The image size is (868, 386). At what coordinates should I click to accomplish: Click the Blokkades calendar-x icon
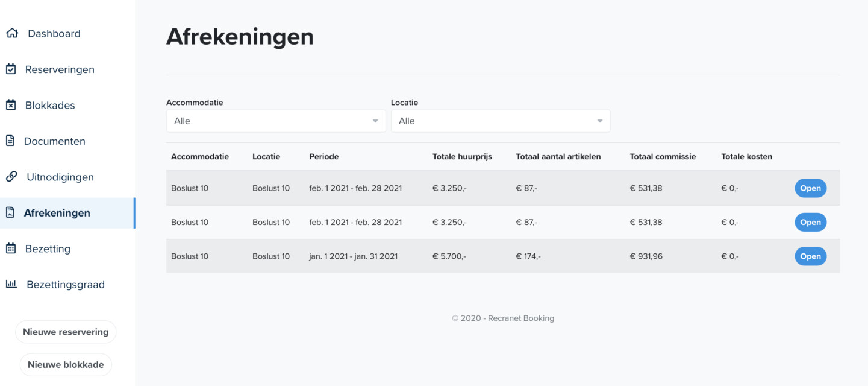(11, 105)
